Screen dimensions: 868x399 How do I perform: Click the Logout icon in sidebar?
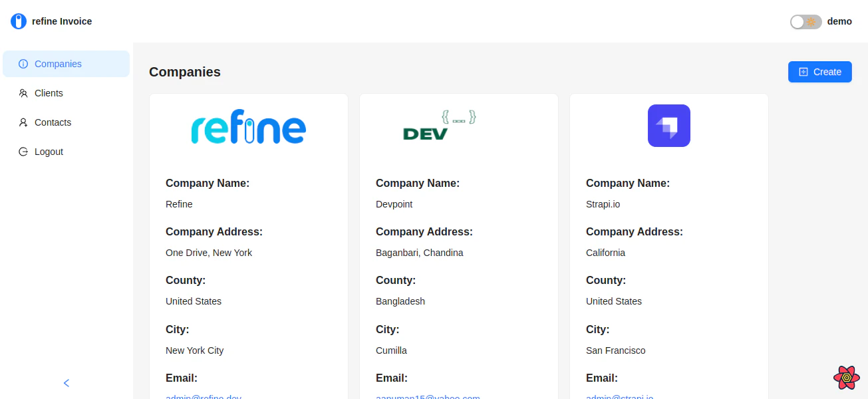(x=22, y=152)
